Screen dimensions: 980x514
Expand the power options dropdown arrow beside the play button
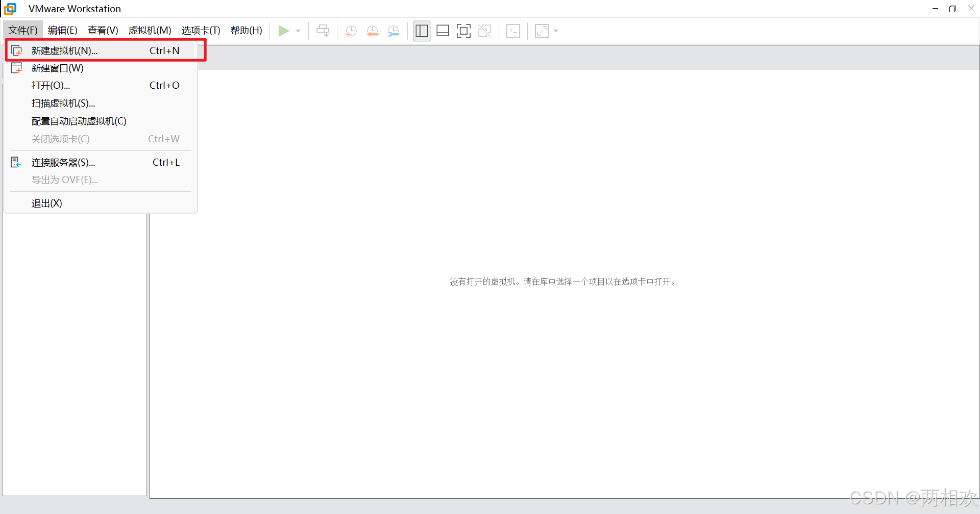coord(298,31)
